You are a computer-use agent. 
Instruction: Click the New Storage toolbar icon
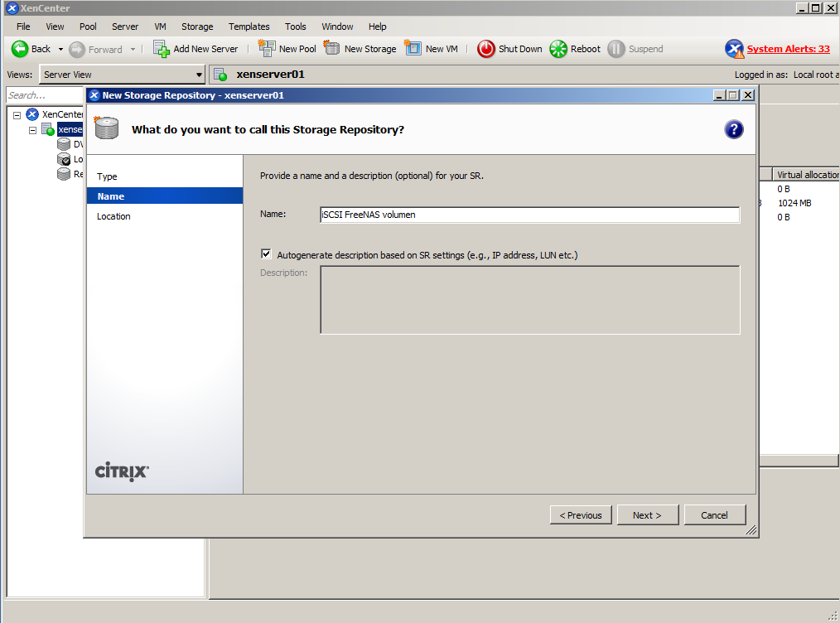[332, 49]
